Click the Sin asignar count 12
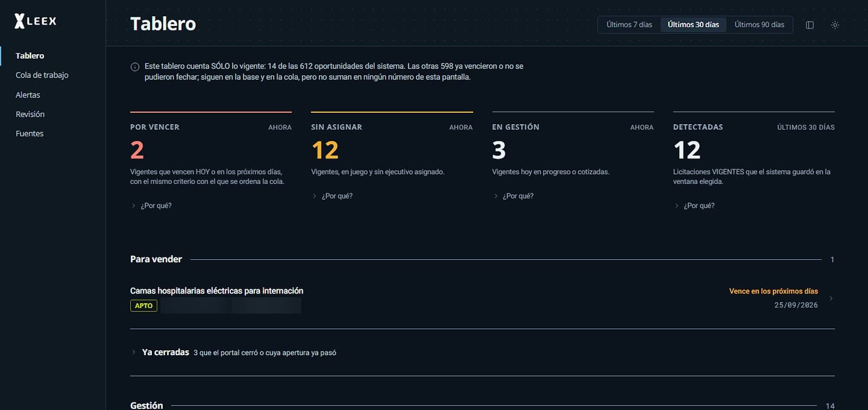The image size is (868, 410). pos(325,150)
